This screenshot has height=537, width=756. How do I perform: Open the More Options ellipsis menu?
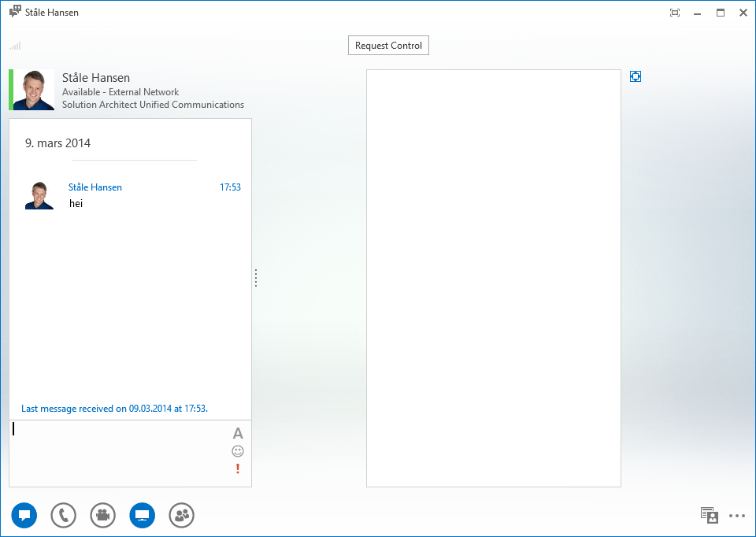coord(736,515)
